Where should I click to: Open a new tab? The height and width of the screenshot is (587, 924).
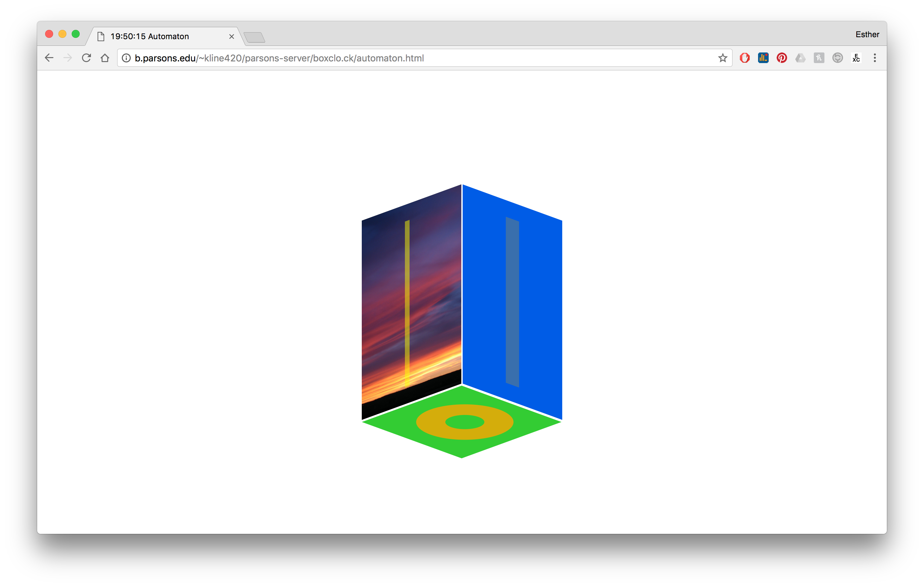[255, 37]
